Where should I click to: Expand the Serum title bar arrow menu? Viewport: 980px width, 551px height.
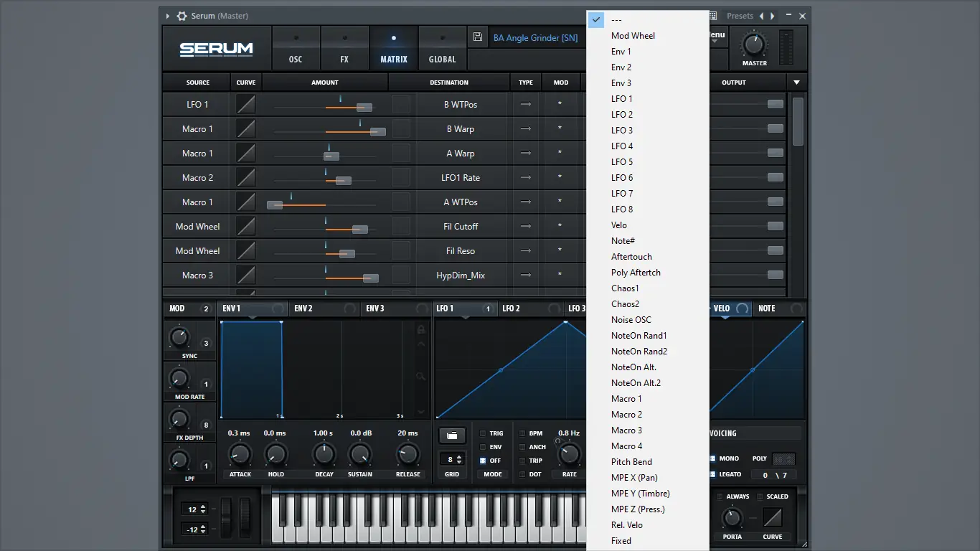[x=168, y=16]
